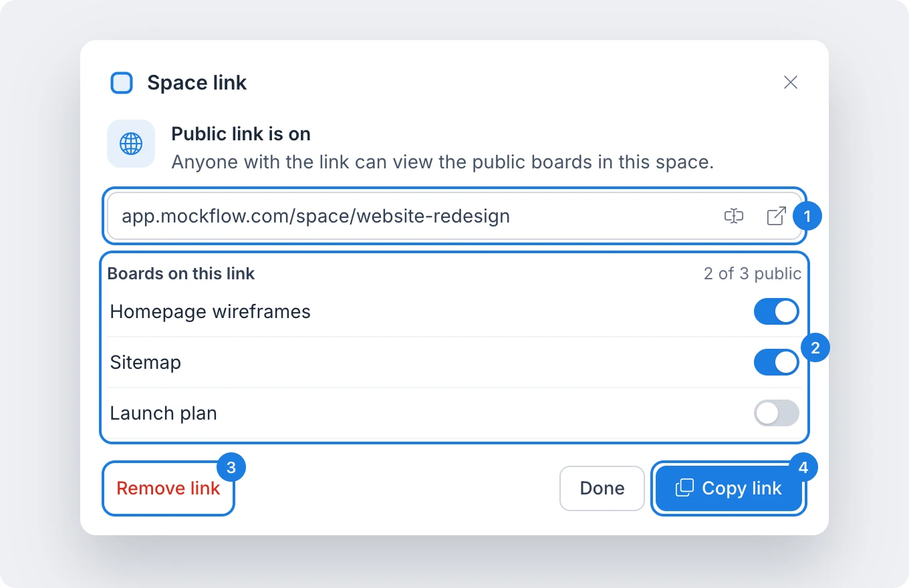Click the "Sitemap" board name

[146, 363]
